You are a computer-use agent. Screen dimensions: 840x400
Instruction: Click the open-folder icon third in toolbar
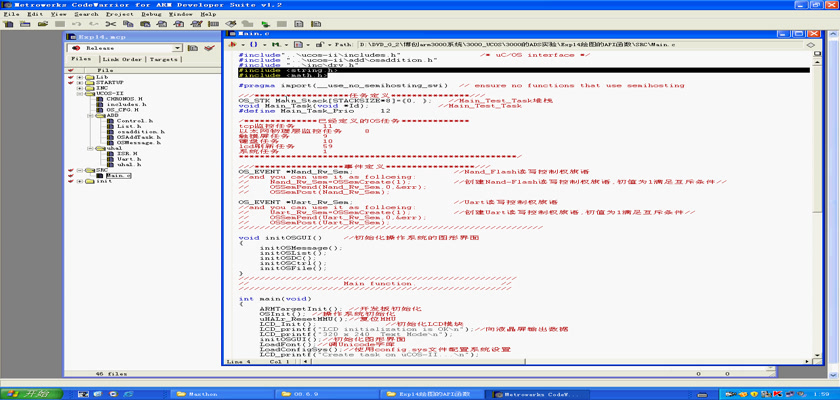click(42, 24)
